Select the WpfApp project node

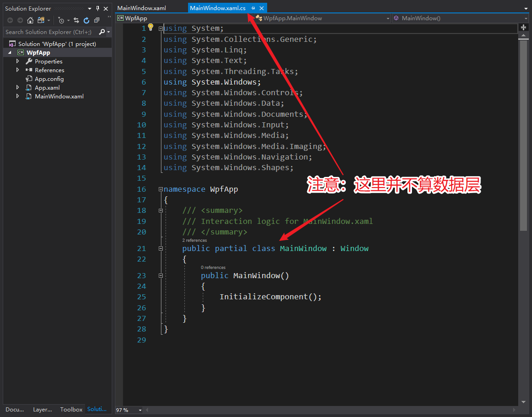click(x=38, y=52)
